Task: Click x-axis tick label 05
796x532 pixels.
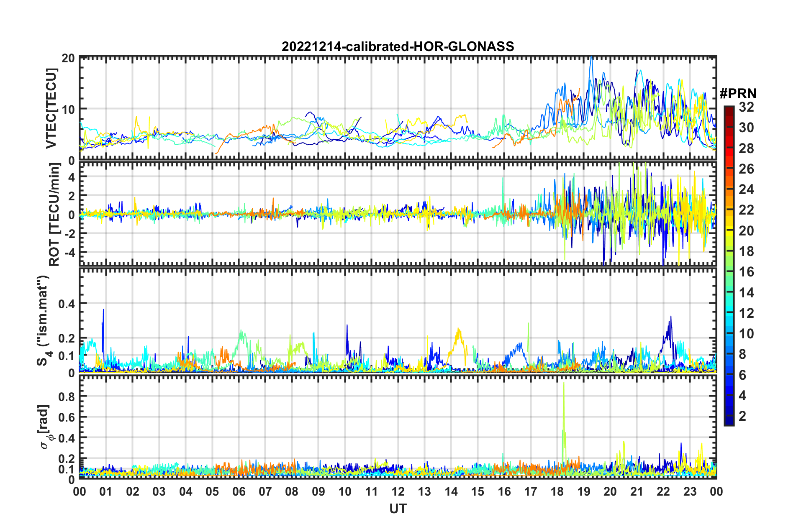Action: tap(212, 491)
